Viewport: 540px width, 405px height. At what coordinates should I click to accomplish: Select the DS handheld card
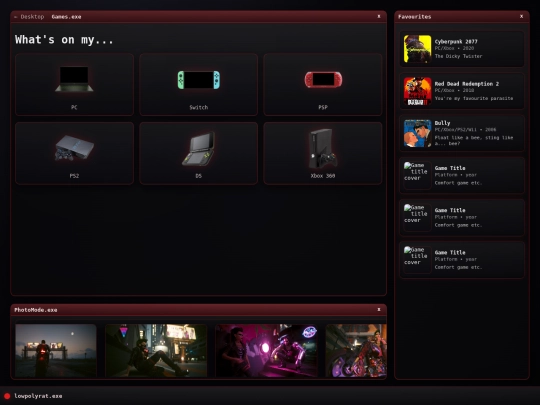coord(198,153)
